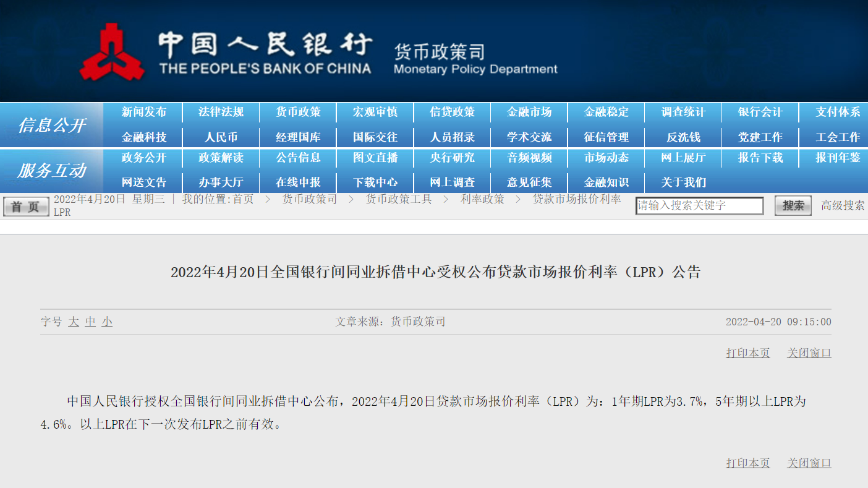Go to 金融科技 page
Screen dimensions: 868x488
pos(144,137)
